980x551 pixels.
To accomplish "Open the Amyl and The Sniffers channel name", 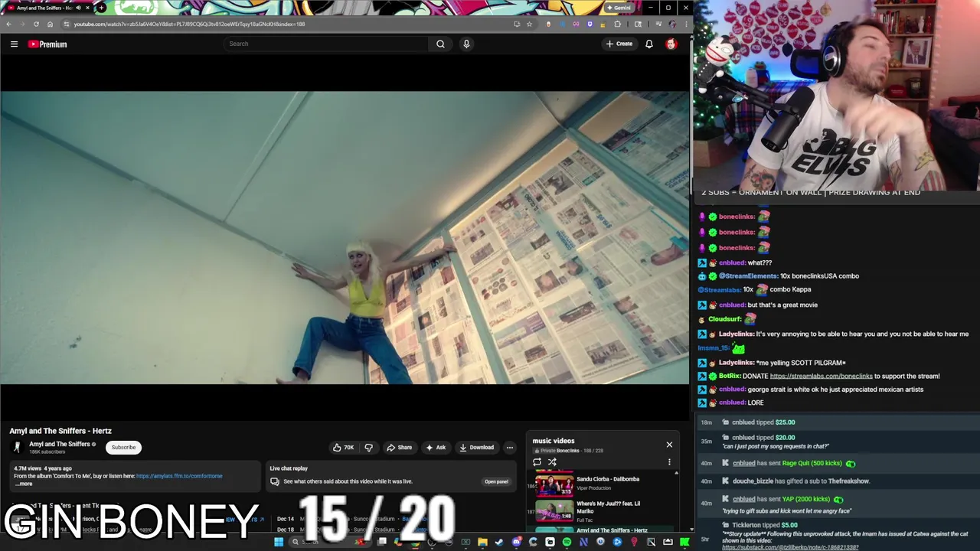I will coord(59,444).
